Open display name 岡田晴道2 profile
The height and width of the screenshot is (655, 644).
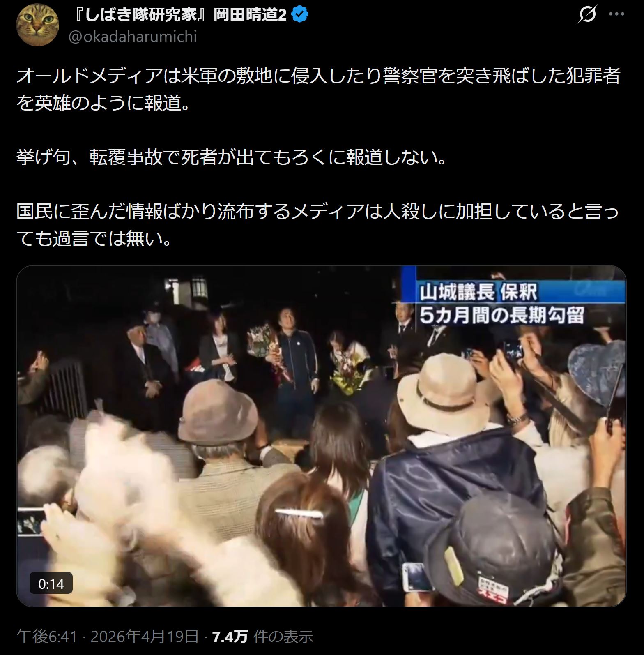(181, 15)
